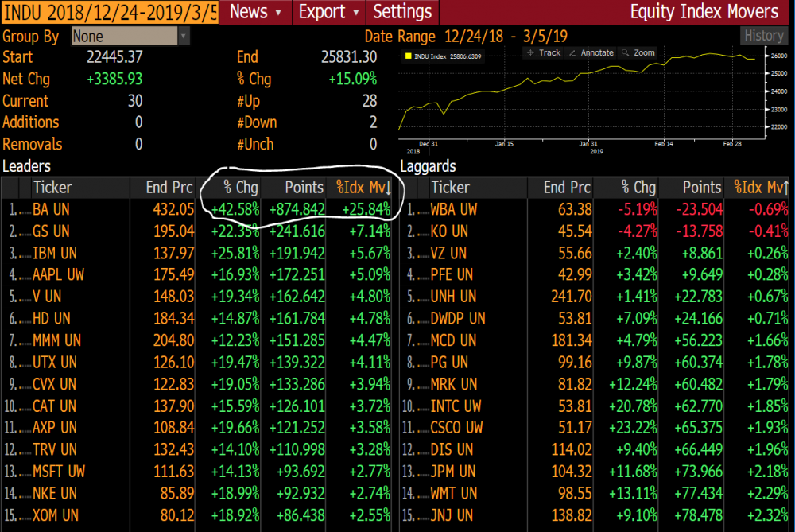Viewport: 795px width, 532px height.
Task: Open the Export dropdown menu
Action: 328,12
